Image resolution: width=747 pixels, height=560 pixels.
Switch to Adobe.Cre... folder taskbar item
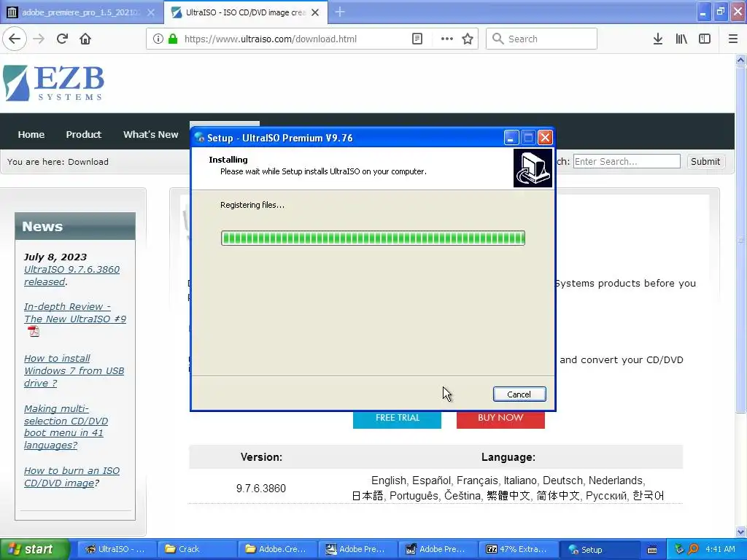coord(277,549)
